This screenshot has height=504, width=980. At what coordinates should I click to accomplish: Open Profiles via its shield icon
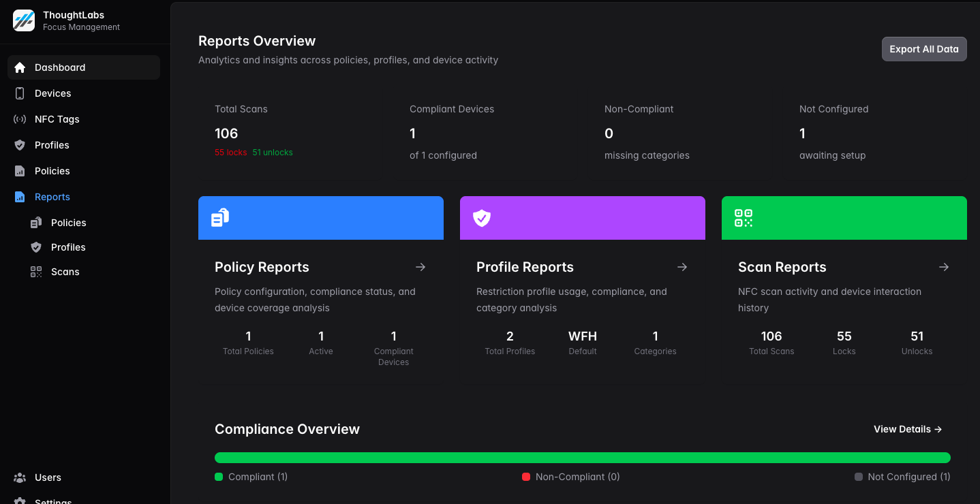point(19,145)
